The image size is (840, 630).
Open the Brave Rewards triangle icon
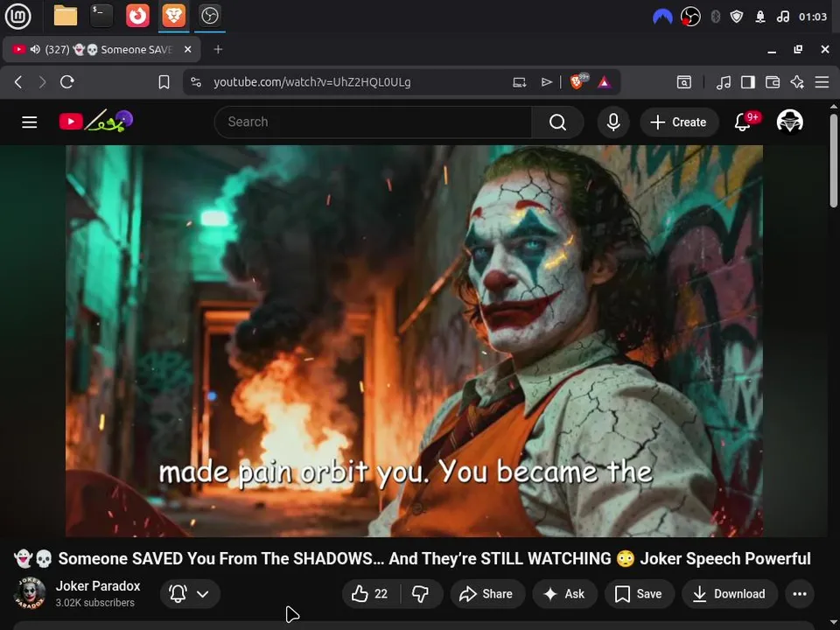tap(605, 82)
